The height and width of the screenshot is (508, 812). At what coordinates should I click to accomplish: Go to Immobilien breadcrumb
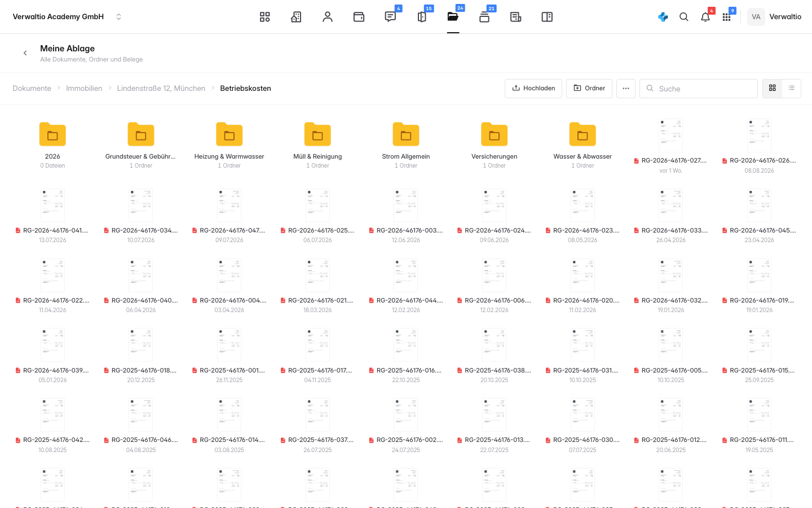[84, 89]
